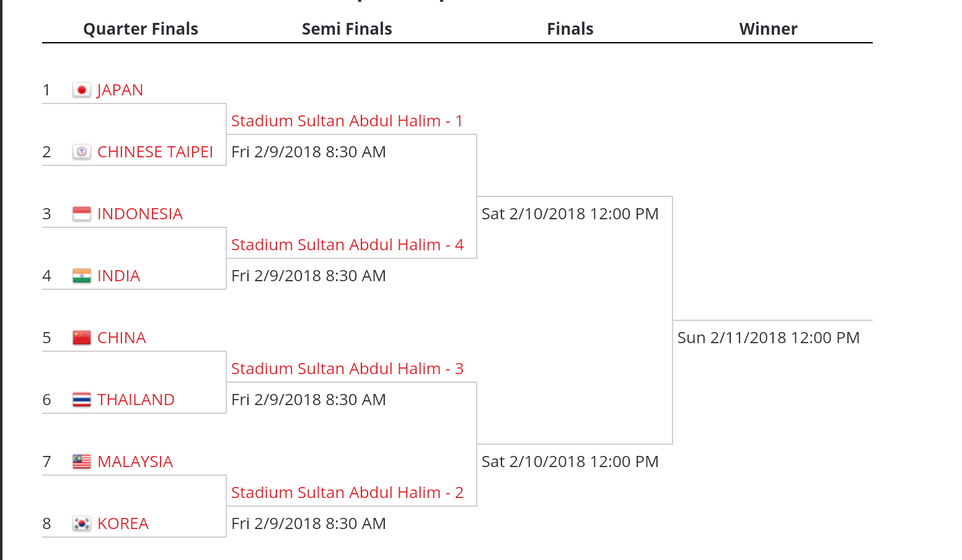Viewport: 962px width, 560px height.
Task: Click the Indonesia flag icon
Action: pyautogui.click(x=81, y=214)
